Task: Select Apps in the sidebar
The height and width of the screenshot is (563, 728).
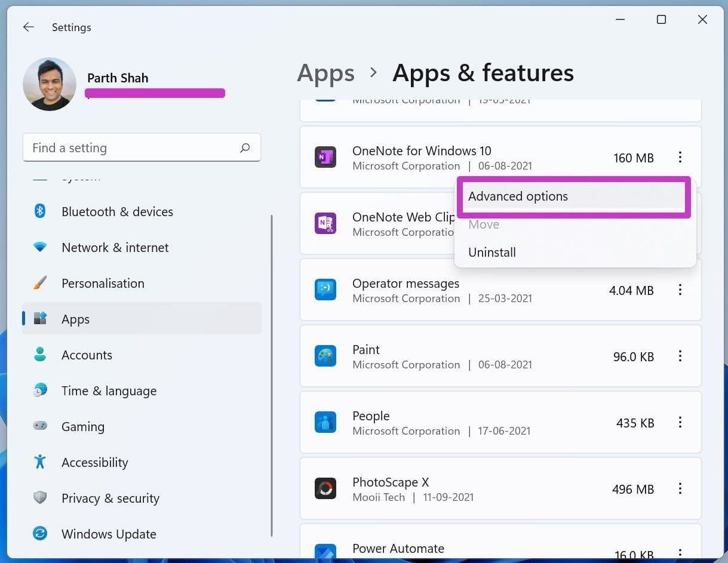Action: (142, 319)
